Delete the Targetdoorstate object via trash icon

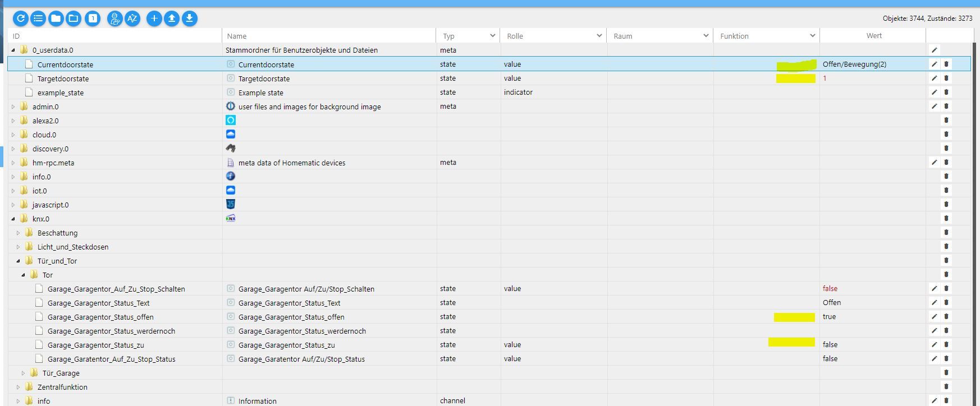point(946,78)
